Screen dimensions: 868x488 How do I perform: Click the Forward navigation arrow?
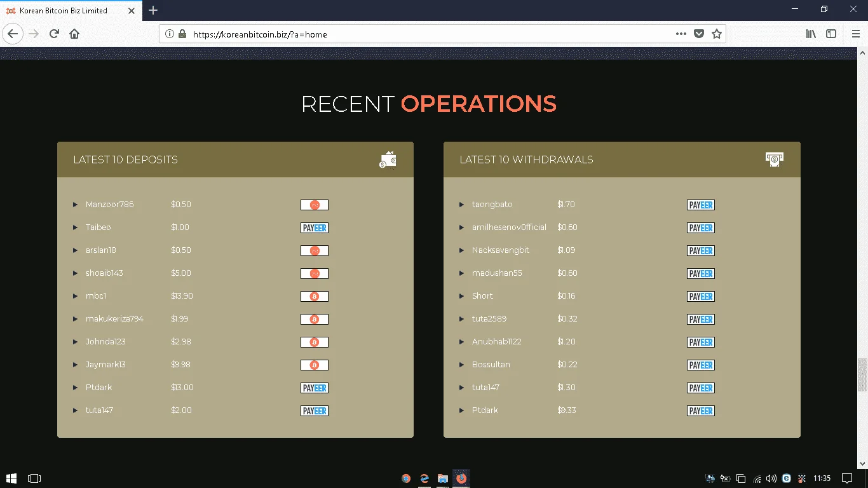[34, 34]
